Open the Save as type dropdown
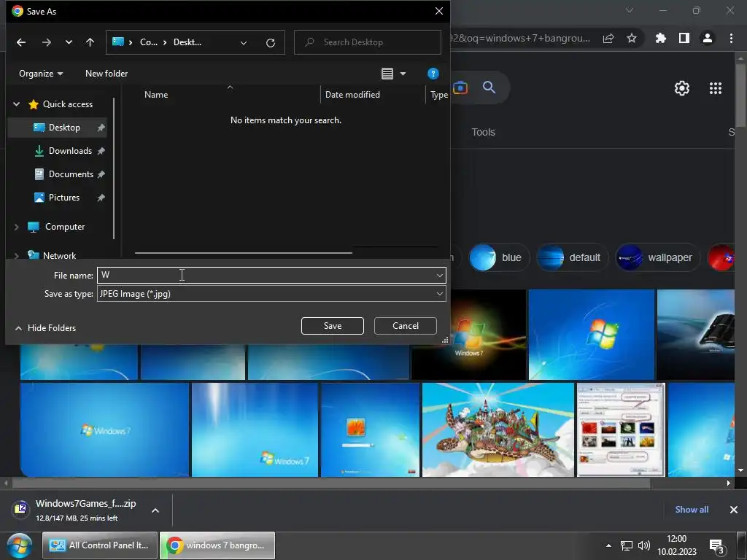The height and width of the screenshot is (560, 747). (x=271, y=294)
